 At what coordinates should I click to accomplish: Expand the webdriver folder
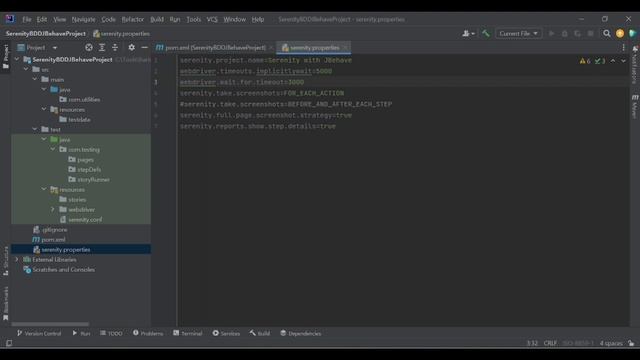(x=53, y=209)
